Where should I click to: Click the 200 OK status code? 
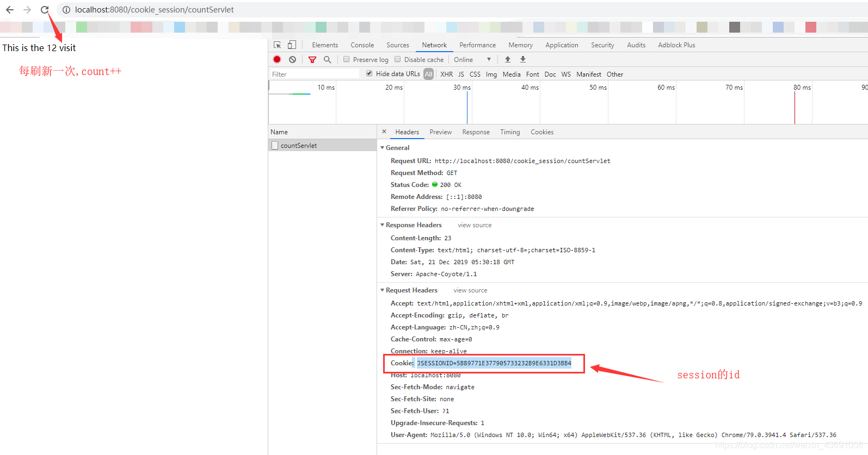click(x=450, y=185)
